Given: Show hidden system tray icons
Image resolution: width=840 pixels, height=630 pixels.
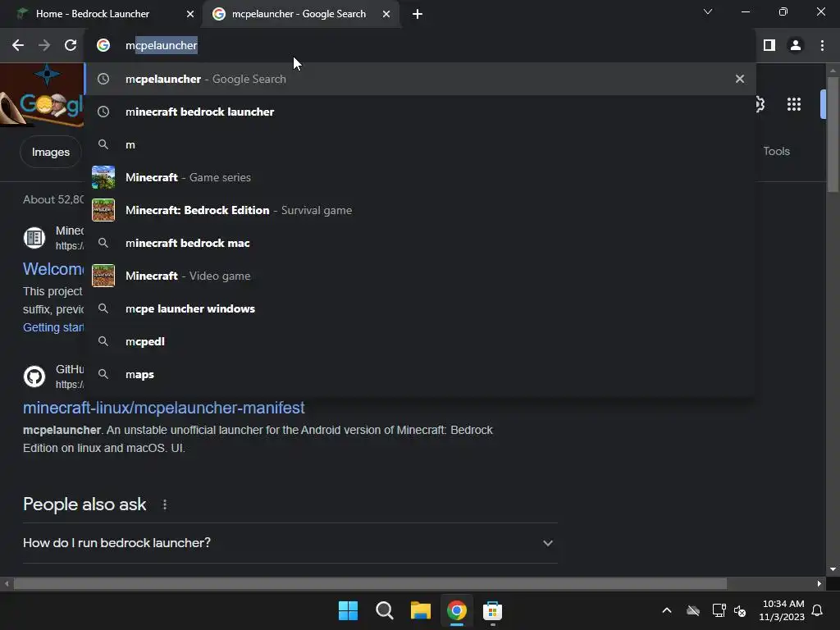Looking at the screenshot, I should point(667,610).
